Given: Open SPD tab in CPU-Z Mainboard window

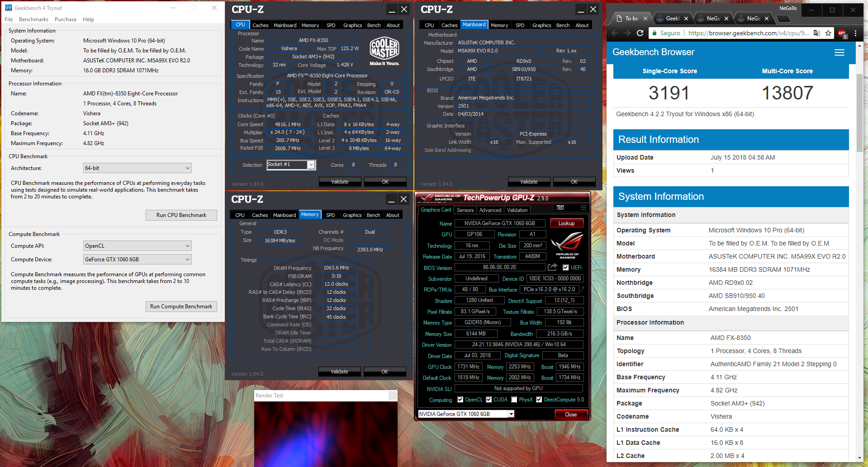Looking at the screenshot, I should (520, 25).
